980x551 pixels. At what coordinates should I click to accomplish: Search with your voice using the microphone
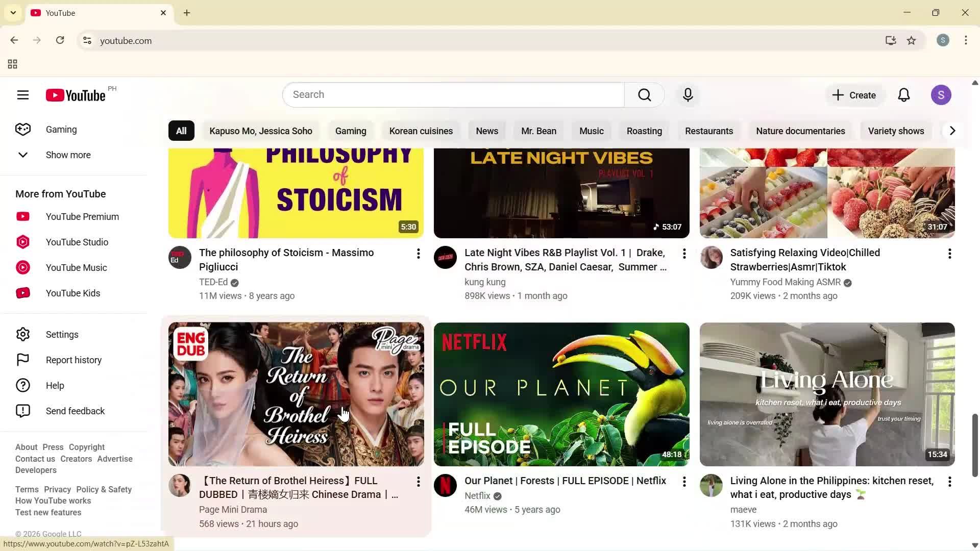[688, 95]
